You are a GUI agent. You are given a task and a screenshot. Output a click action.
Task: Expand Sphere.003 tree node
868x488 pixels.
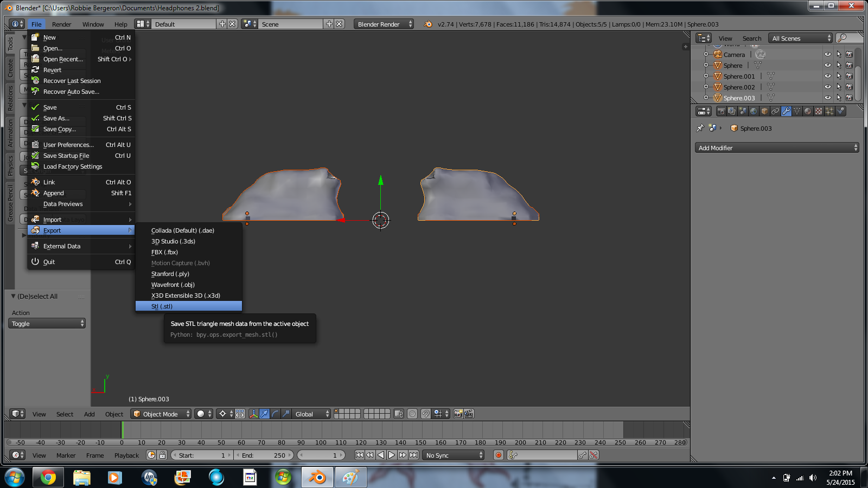tap(706, 98)
